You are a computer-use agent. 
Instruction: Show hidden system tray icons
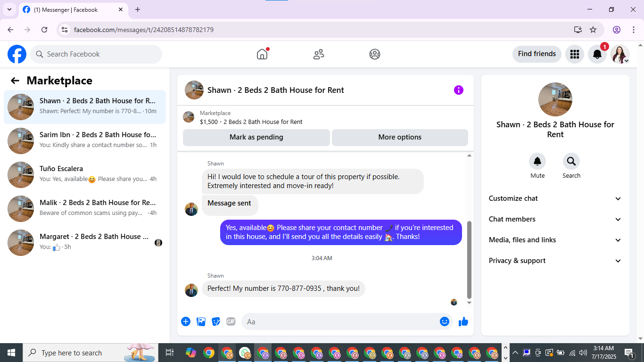click(x=515, y=353)
